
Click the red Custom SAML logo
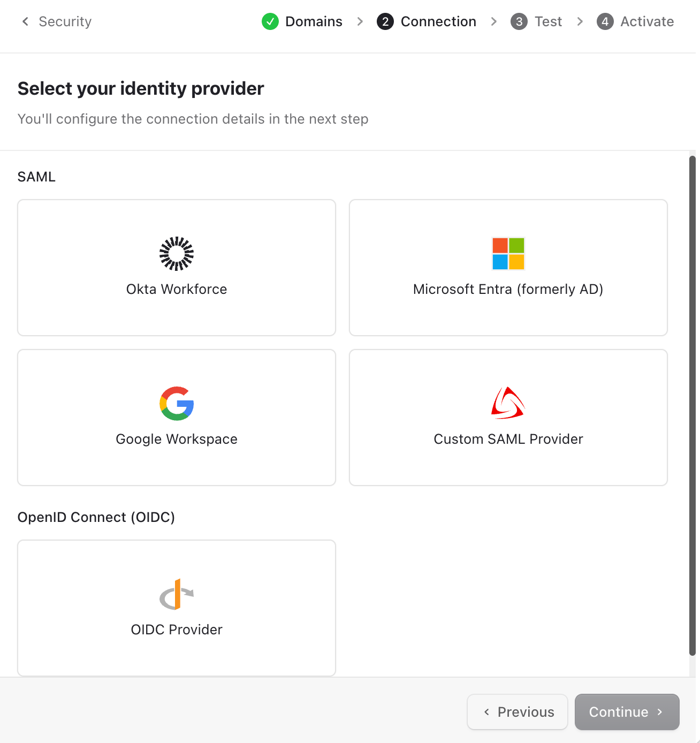(508, 403)
